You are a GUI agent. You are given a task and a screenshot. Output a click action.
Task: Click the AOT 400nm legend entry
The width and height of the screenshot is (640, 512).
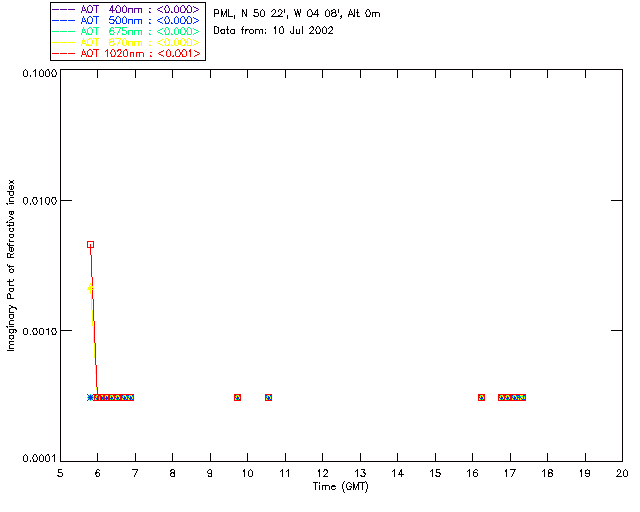point(126,9)
